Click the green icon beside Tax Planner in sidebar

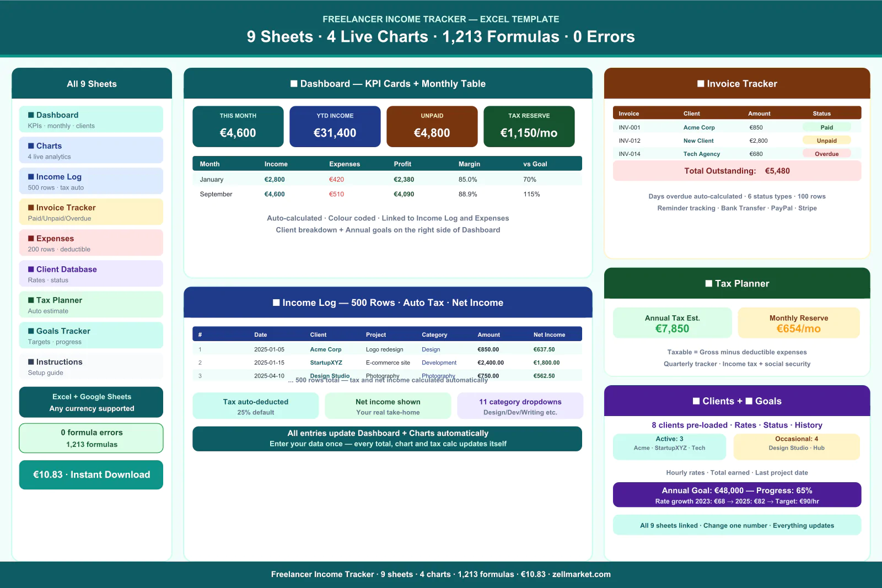[31, 300]
